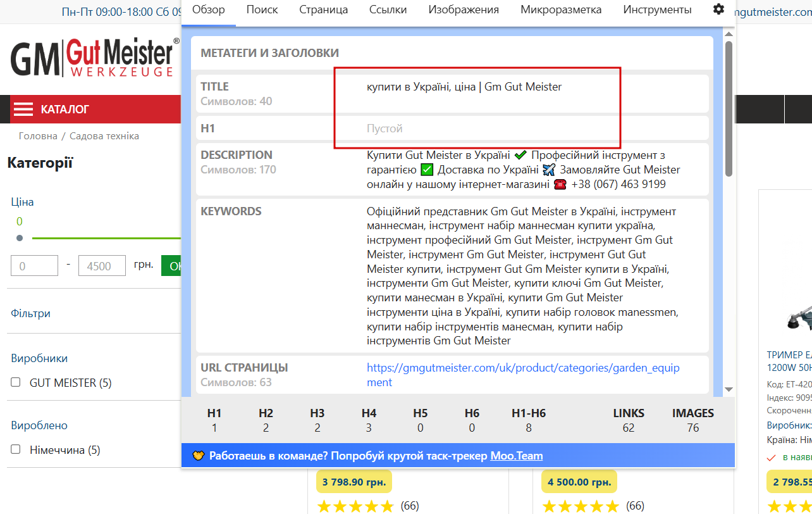Screen dimensions: 812x514
Task: Click the panel scrollbar thumb
Action: [729, 108]
